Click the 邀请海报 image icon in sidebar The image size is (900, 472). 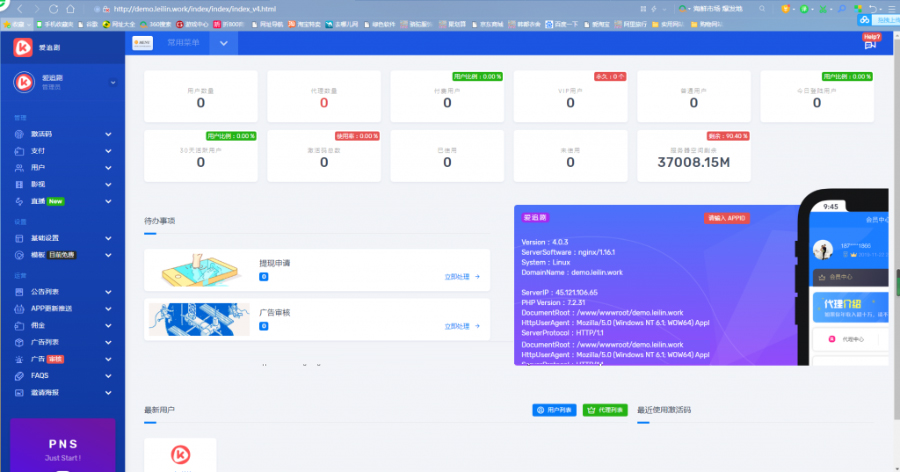[19, 393]
